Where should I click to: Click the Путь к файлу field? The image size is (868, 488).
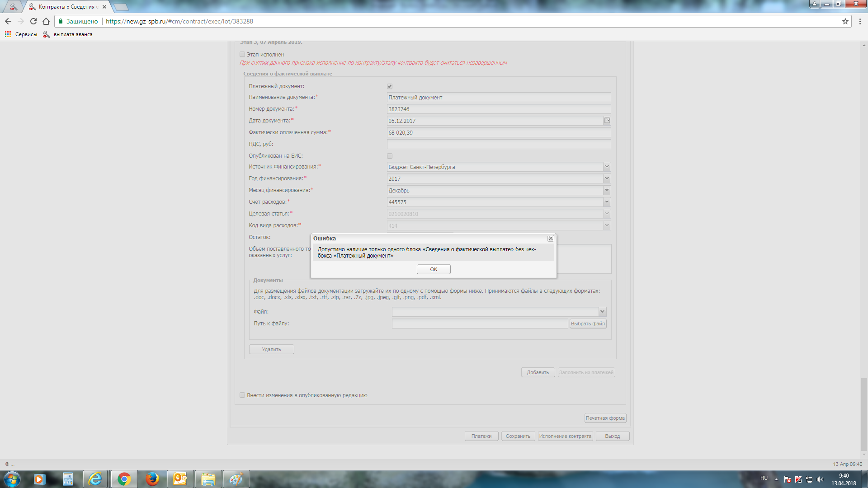[480, 324]
